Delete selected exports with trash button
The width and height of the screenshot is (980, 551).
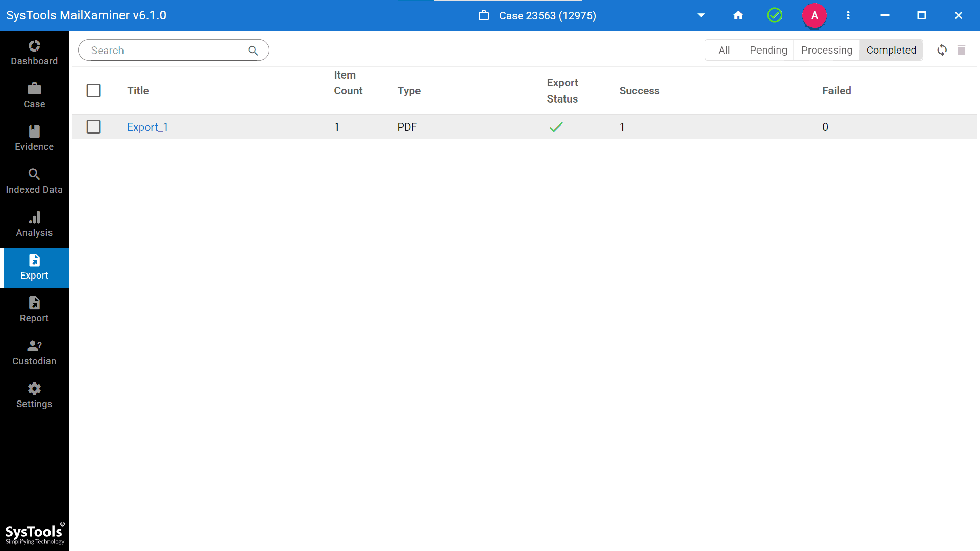pos(962,50)
